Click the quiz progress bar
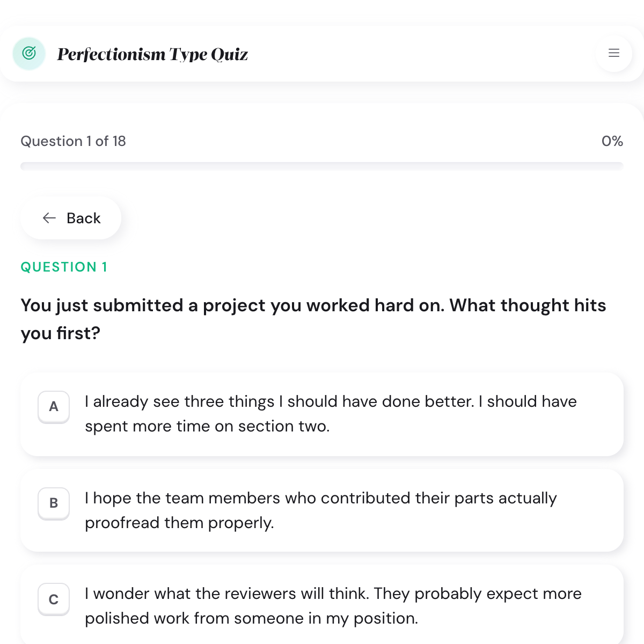 pos(322,166)
